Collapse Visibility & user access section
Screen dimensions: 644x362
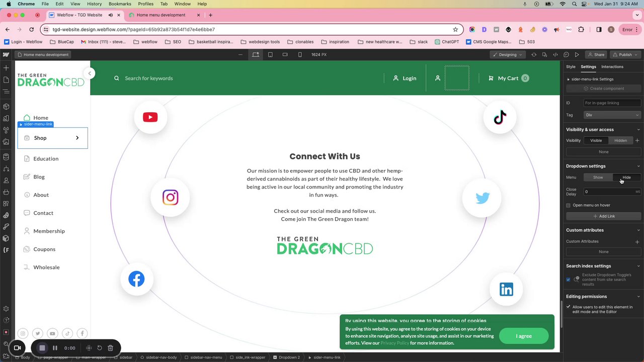pos(638,130)
